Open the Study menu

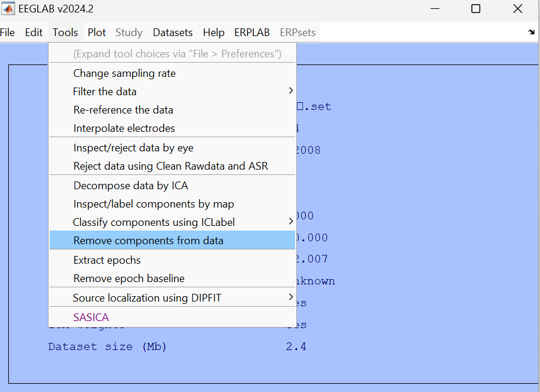coord(129,33)
